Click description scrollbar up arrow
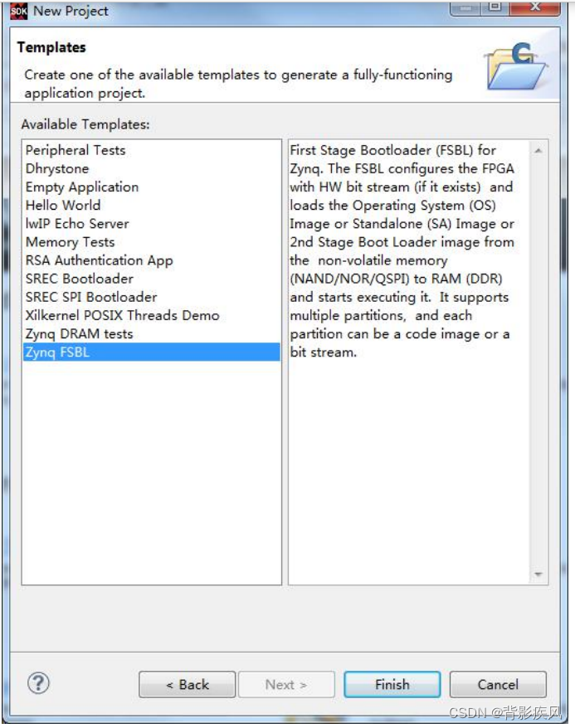 coord(538,150)
